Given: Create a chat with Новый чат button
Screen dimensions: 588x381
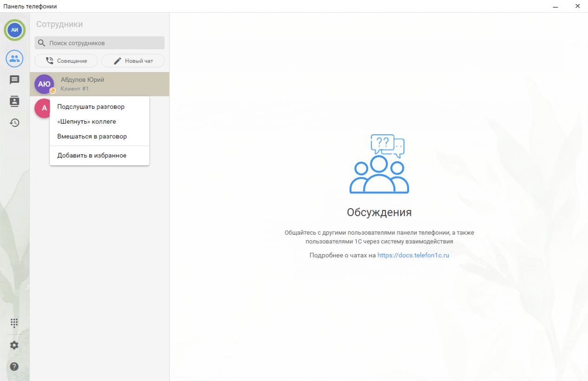Looking at the screenshot, I should coord(133,61).
